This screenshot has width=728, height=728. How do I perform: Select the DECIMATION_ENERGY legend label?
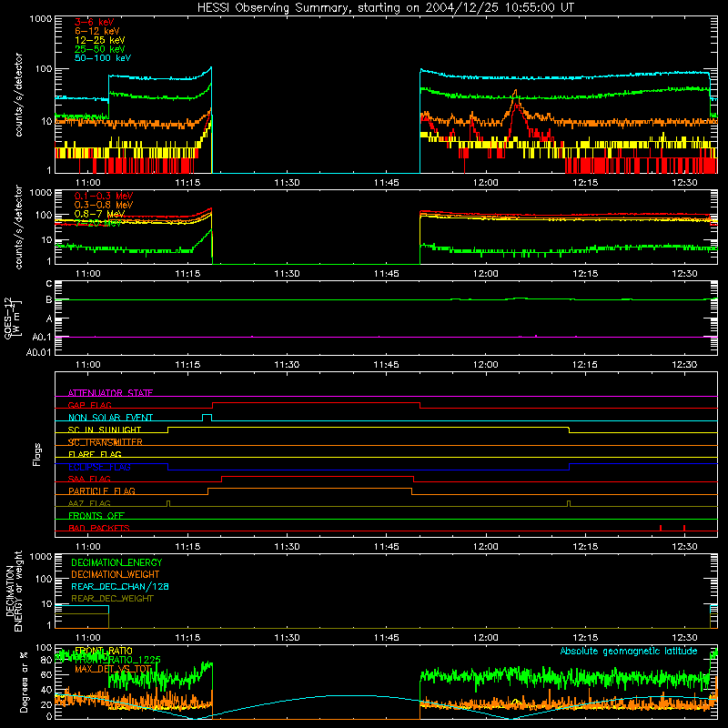point(116,562)
